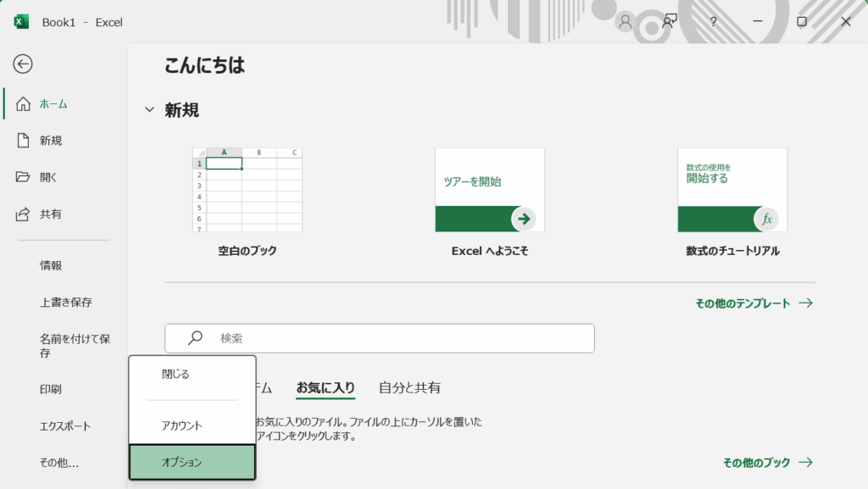
Task: Open the account profile icon
Action: click(x=625, y=22)
